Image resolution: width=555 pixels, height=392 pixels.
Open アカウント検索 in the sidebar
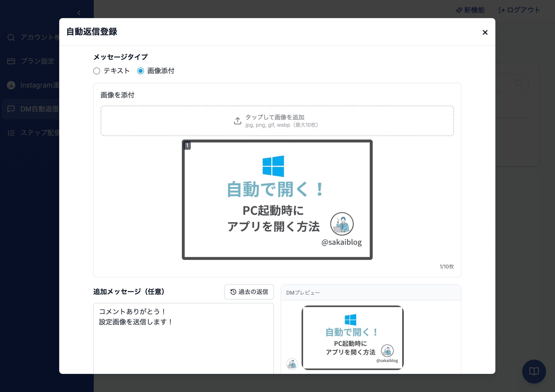pos(30,37)
